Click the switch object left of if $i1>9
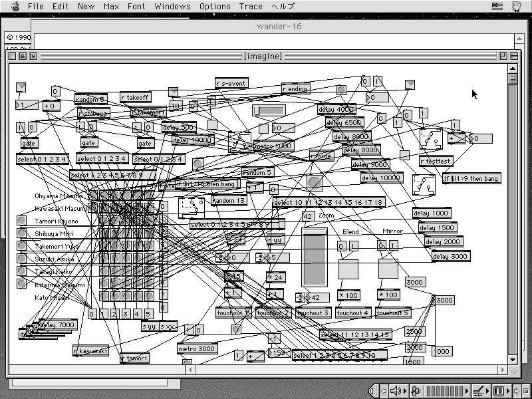Image resolution: width=532 pixels, height=399 pixels. [424, 185]
